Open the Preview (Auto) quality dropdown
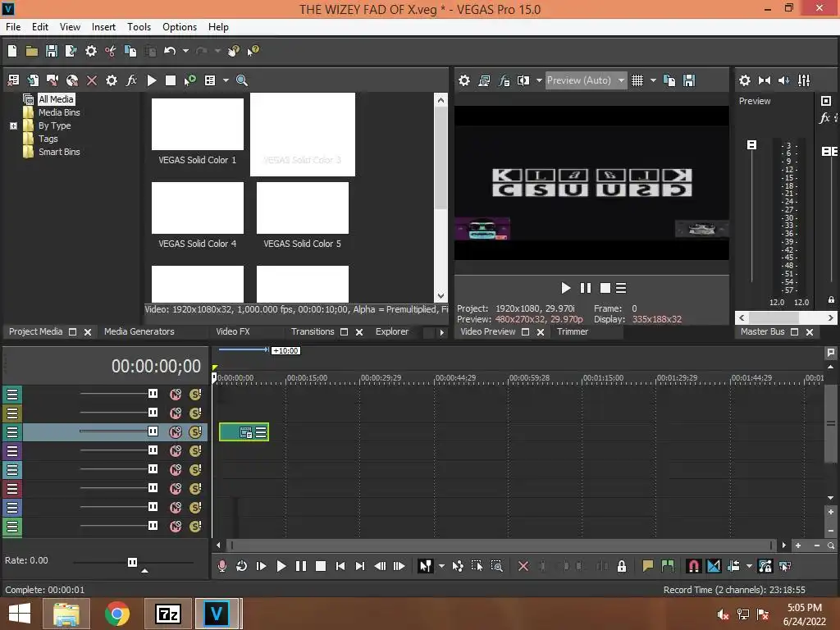This screenshot has width=840, height=630. pos(586,80)
